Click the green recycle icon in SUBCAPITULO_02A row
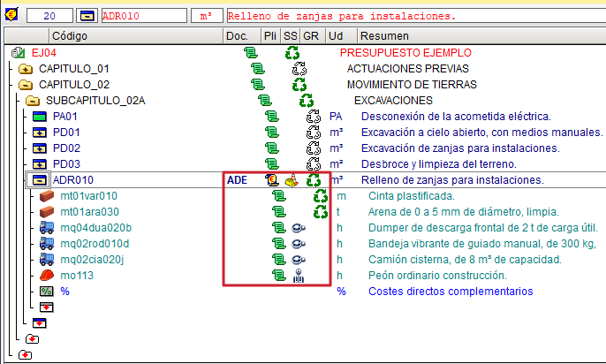The height and width of the screenshot is (364, 606). tap(307, 101)
